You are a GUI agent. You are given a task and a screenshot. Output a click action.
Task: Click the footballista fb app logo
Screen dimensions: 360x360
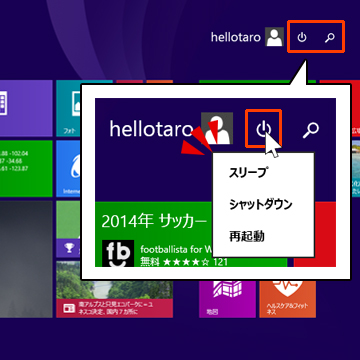[118, 253]
